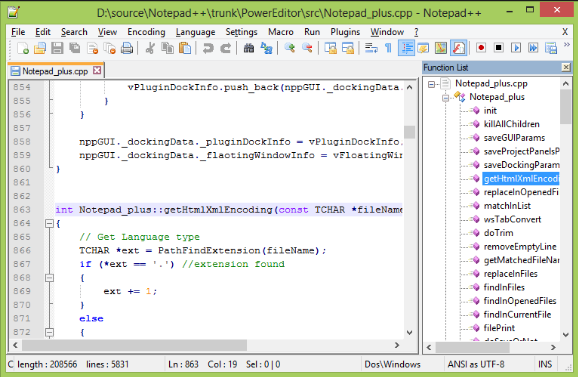The image size is (578, 377).
Task: Click the Copy toolbar icon
Action: (x=167, y=48)
